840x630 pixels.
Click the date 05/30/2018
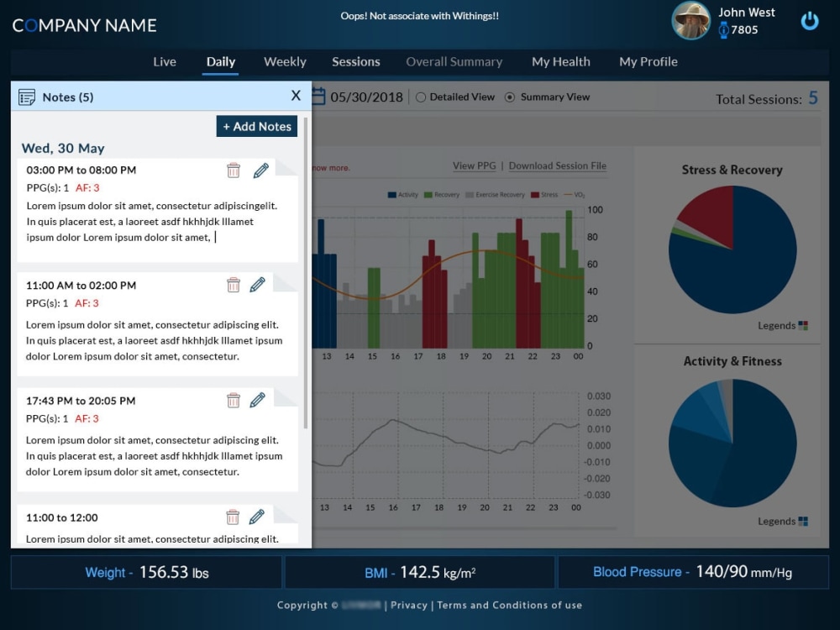(366, 97)
